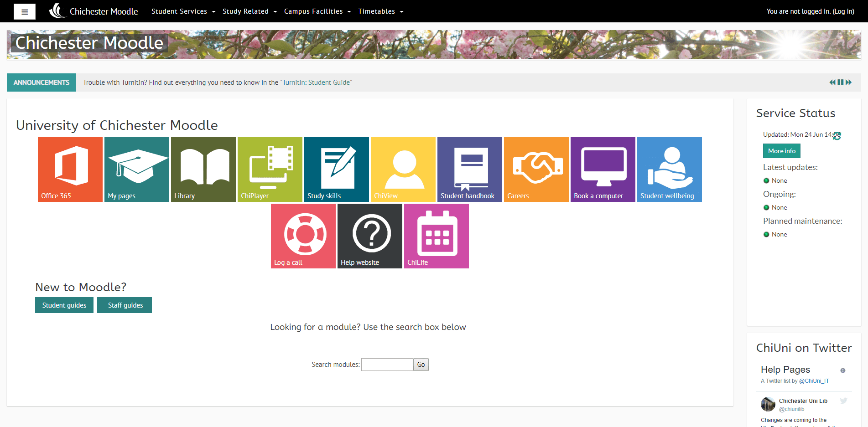Click the ChiUni on Twitter heading
The height and width of the screenshot is (427, 868).
click(x=804, y=348)
